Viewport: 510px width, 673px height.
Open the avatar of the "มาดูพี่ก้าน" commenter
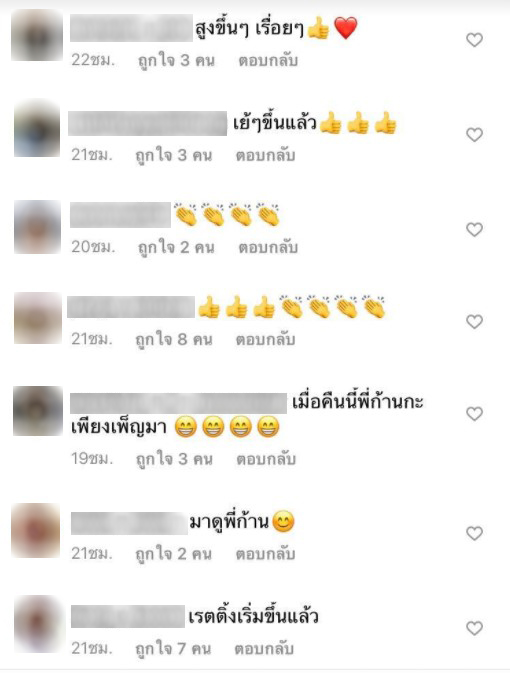pyautogui.click(x=36, y=531)
